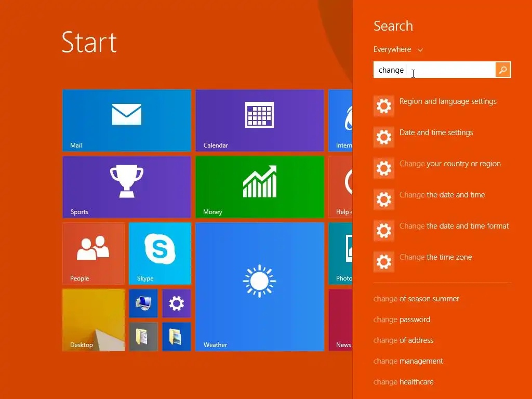532x399 pixels.
Task: Open the People tile
Action: [94, 254]
